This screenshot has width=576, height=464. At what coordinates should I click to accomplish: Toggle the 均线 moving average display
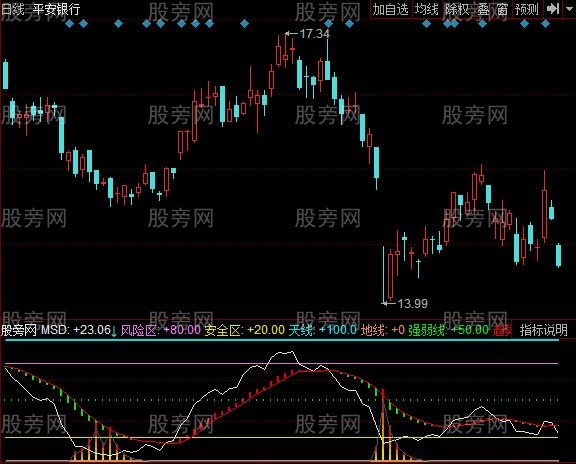pos(427,9)
